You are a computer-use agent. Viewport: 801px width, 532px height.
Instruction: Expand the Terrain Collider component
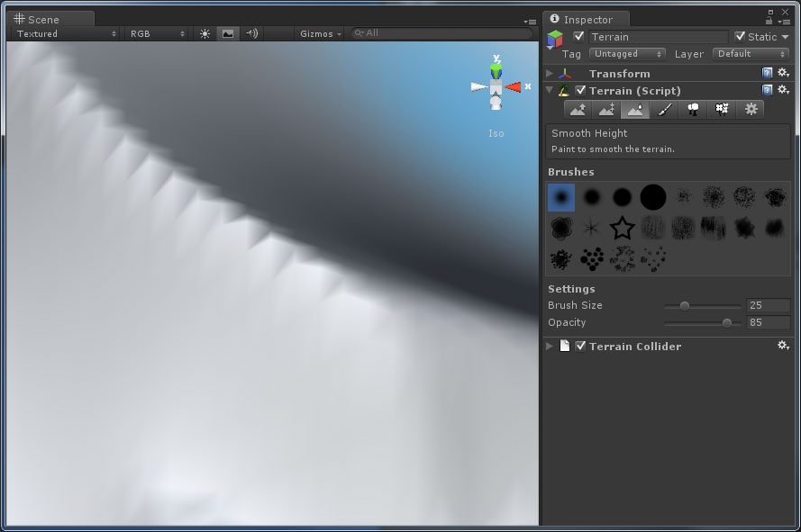[x=550, y=347]
